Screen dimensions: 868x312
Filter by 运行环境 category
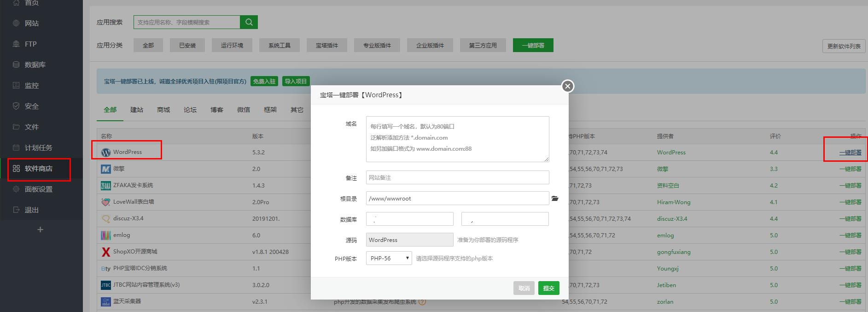click(x=232, y=45)
